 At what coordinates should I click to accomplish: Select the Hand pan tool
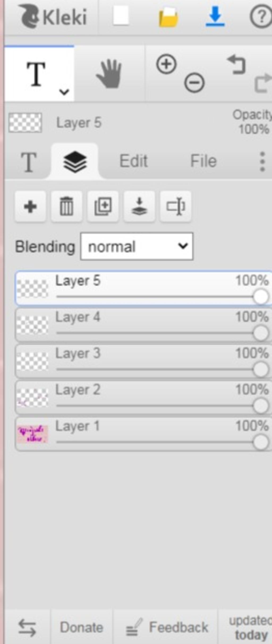coord(109,74)
